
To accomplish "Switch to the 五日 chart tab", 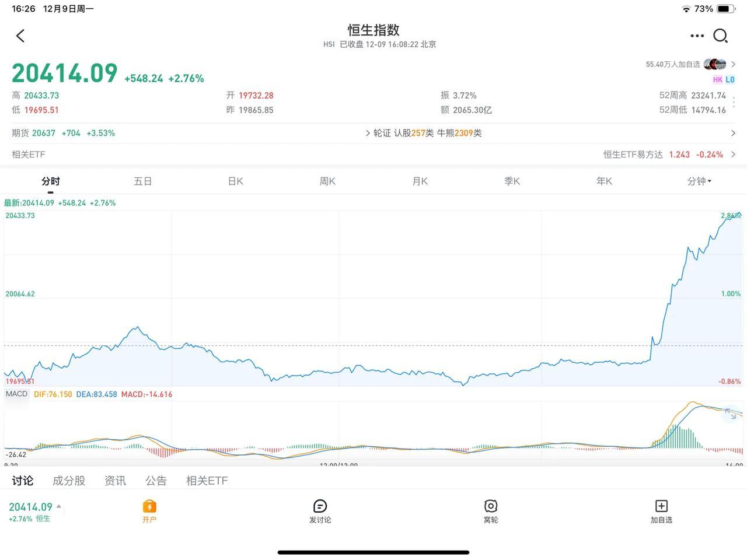I will point(143,181).
